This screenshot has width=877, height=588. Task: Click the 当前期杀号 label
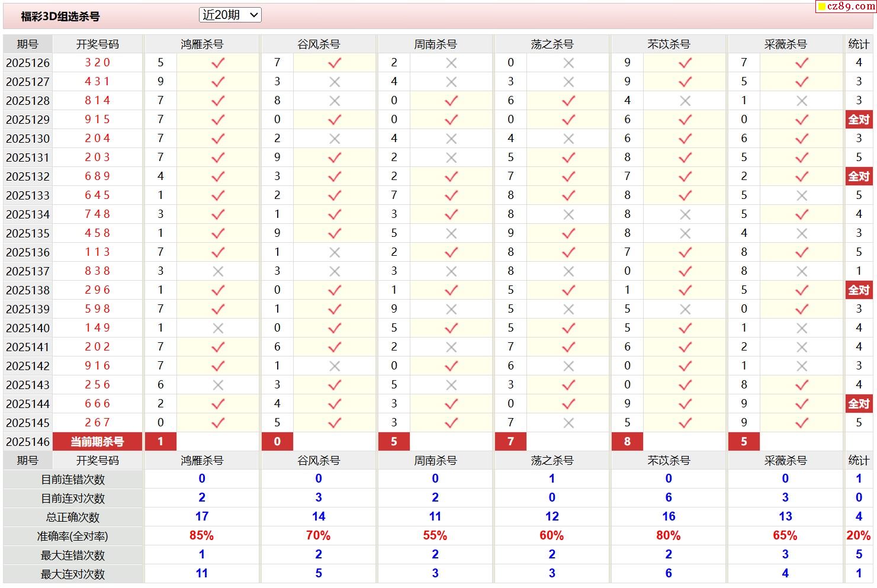(x=98, y=442)
